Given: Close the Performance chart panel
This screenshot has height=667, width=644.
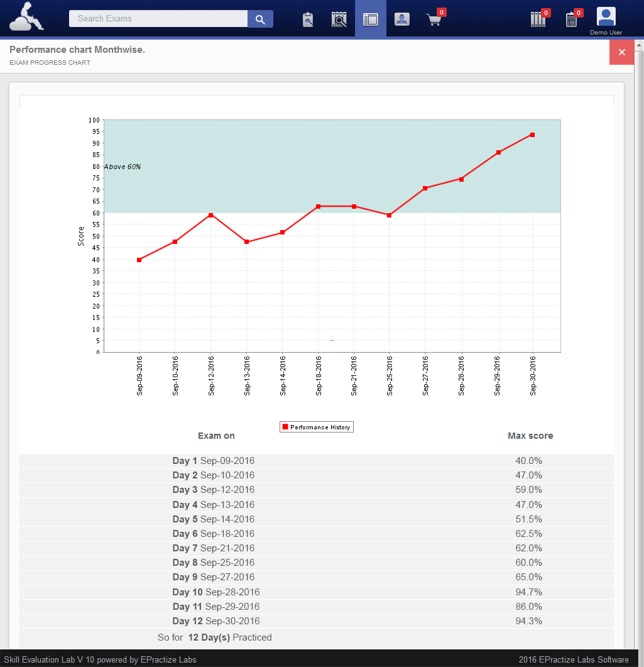Looking at the screenshot, I should click(621, 52).
